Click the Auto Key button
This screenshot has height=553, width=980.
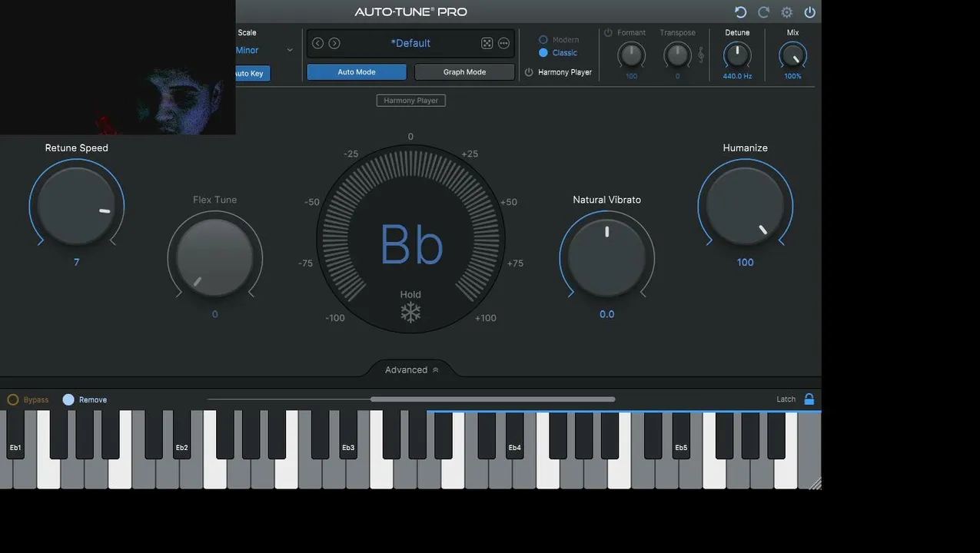click(x=251, y=73)
